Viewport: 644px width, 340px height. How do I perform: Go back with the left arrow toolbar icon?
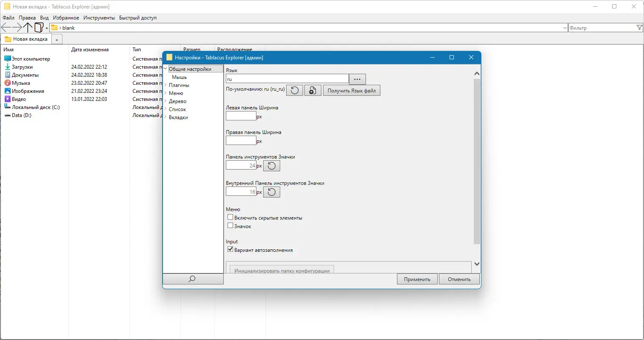pyautogui.click(x=6, y=28)
